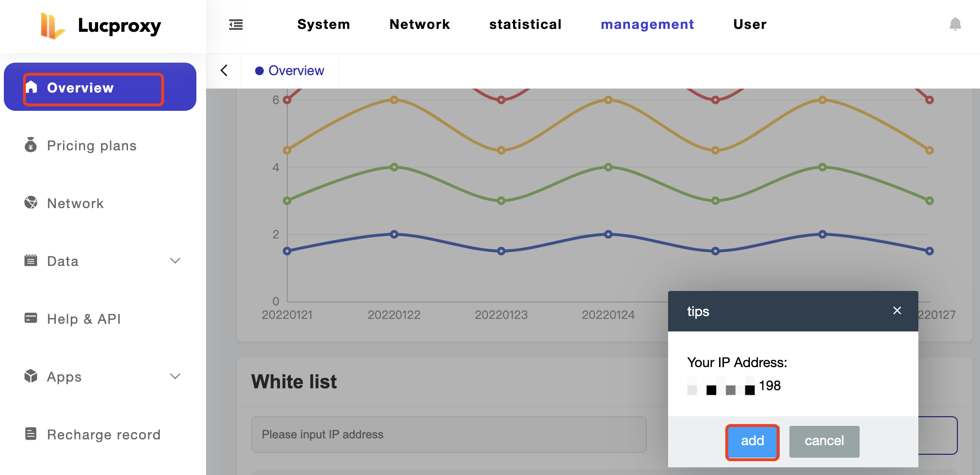The image size is (980, 475).
Task: Click the 'Your IP Address:' label
Action: coord(737,363)
